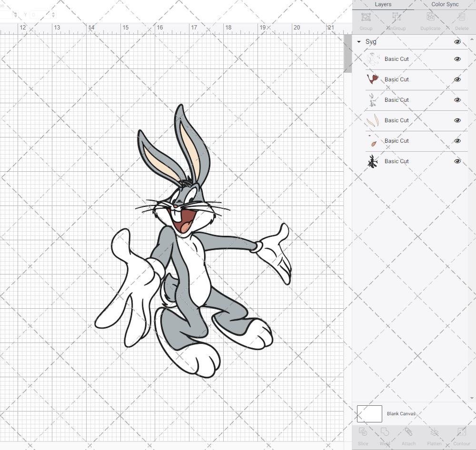Toggle visibility of the Svg group
The width and height of the screenshot is (476, 450).
click(457, 42)
